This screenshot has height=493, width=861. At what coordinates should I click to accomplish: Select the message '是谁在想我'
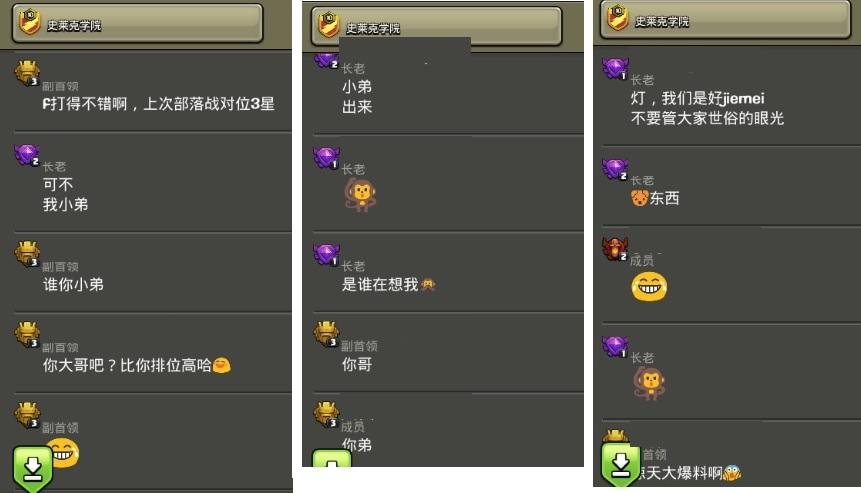(x=380, y=284)
